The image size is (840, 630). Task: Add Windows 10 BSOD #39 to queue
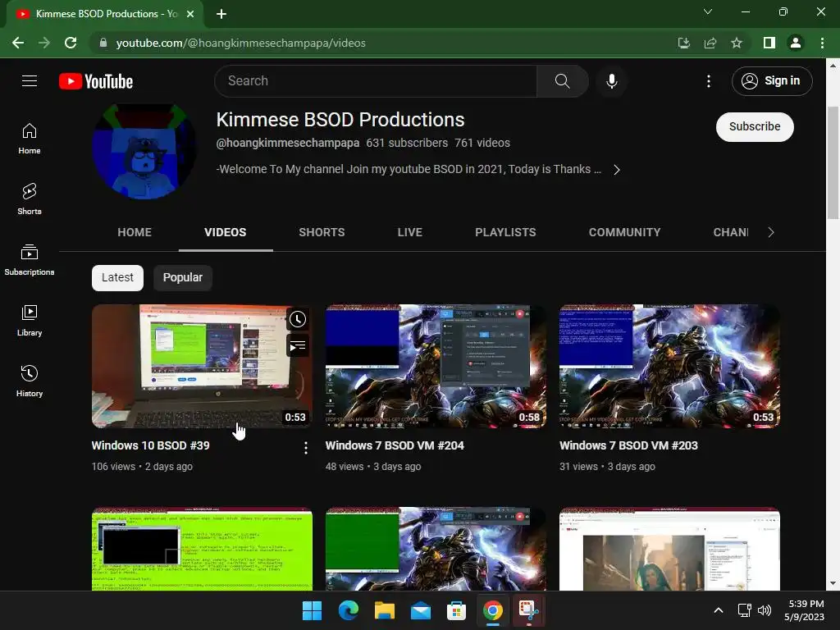(x=297, y=346)
